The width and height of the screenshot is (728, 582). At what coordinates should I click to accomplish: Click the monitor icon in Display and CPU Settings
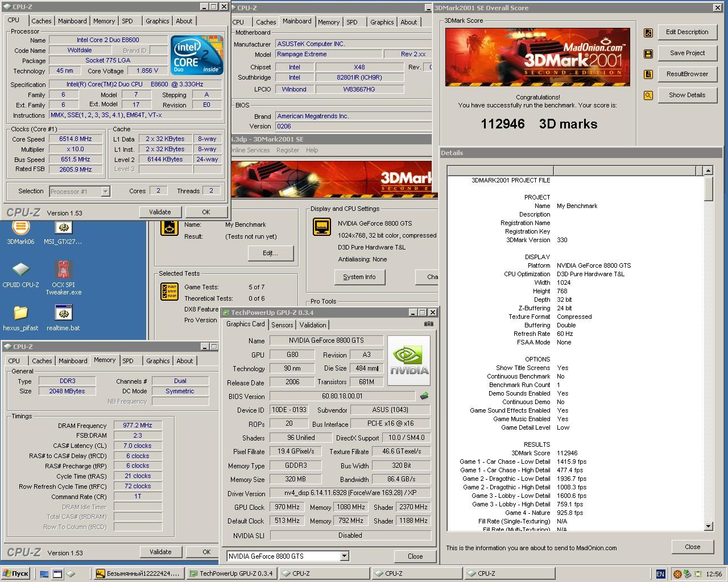[x=322, y=227]
